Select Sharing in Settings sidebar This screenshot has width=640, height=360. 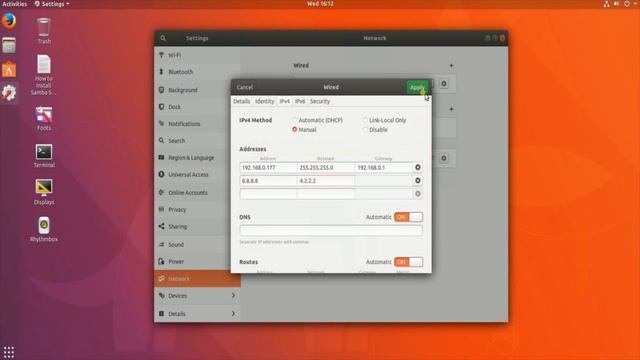tap(197, 227)
